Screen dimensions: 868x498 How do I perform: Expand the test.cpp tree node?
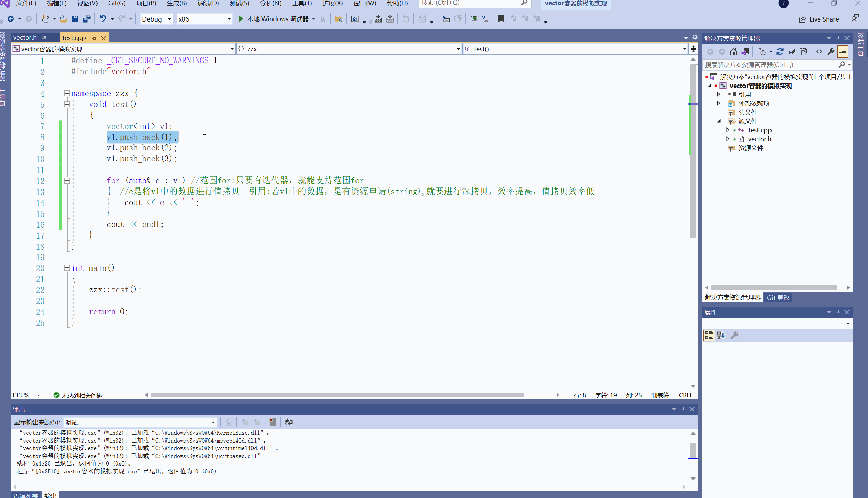[x=727, y=130]
